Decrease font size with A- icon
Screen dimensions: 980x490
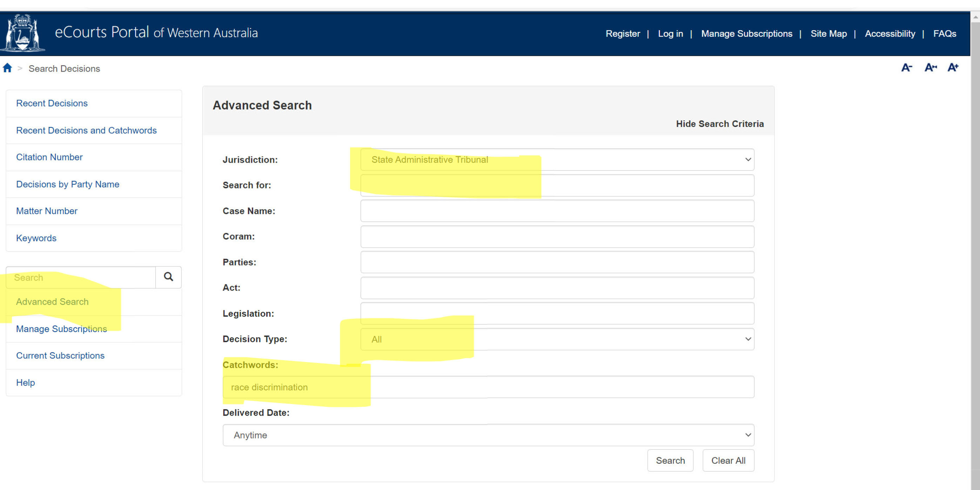[x=907, y=68]
